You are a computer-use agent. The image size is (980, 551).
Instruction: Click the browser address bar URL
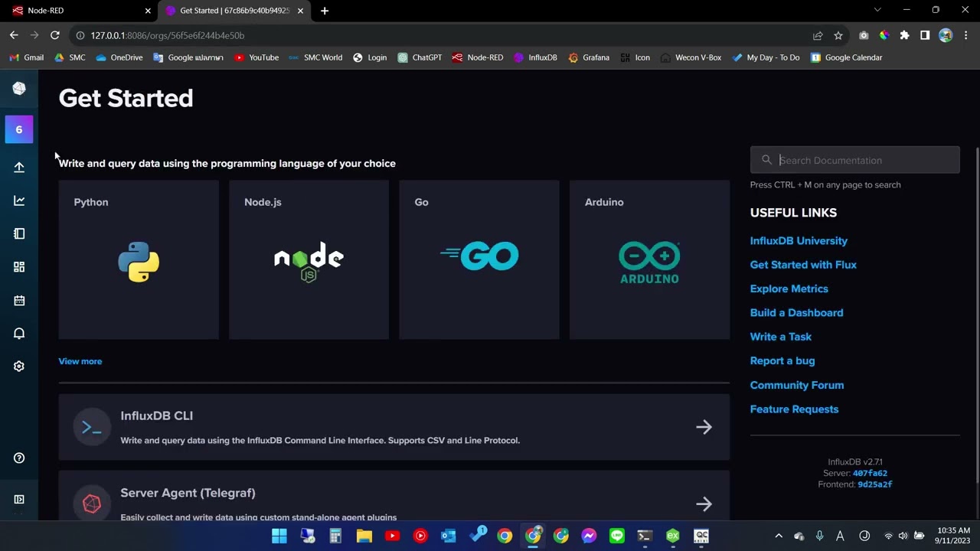click(x=168, y=35)
